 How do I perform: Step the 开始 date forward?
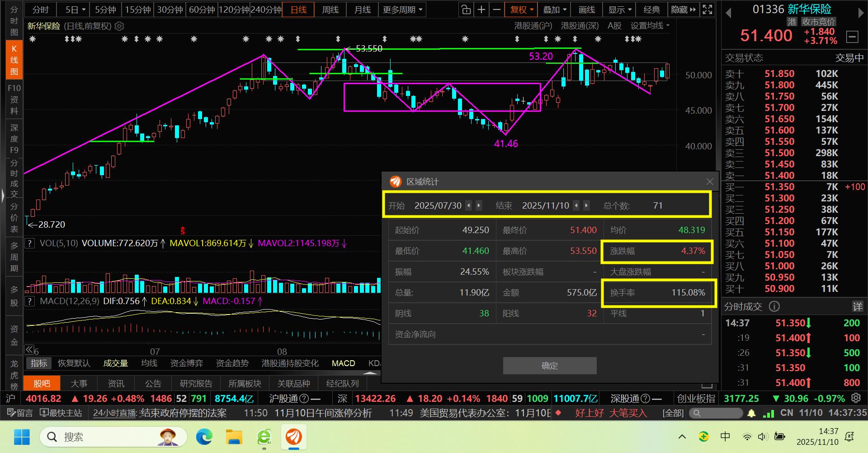pos(479,205)
